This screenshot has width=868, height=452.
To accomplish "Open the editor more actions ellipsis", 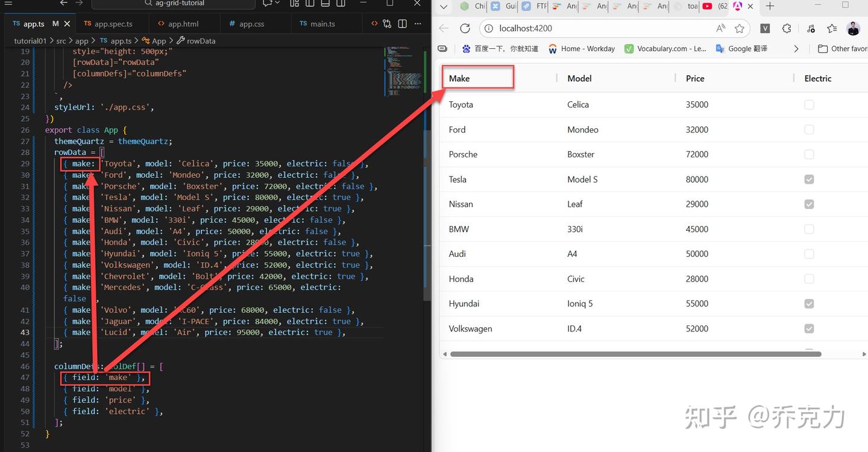I will [417, 24].
